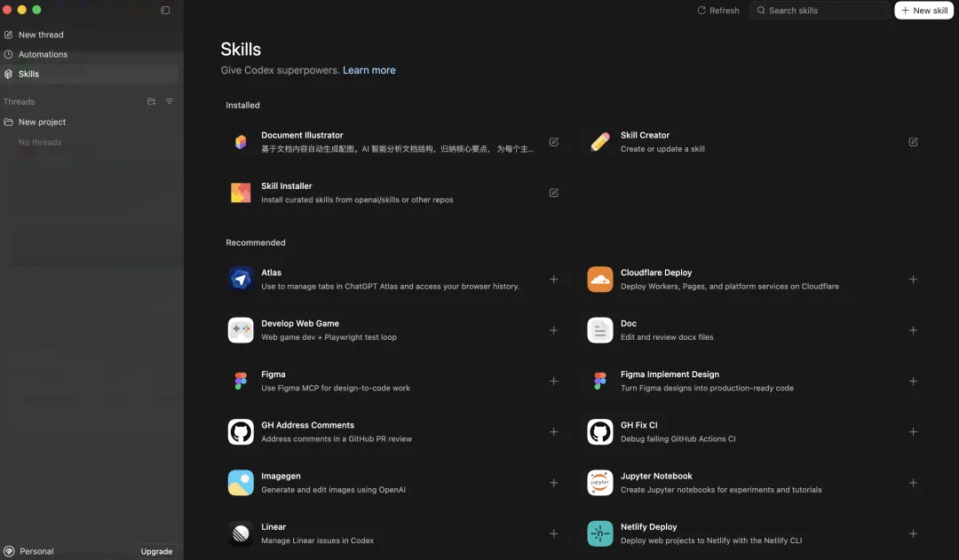
Task: Add the Imagegen skill
Action: [553, 483]
